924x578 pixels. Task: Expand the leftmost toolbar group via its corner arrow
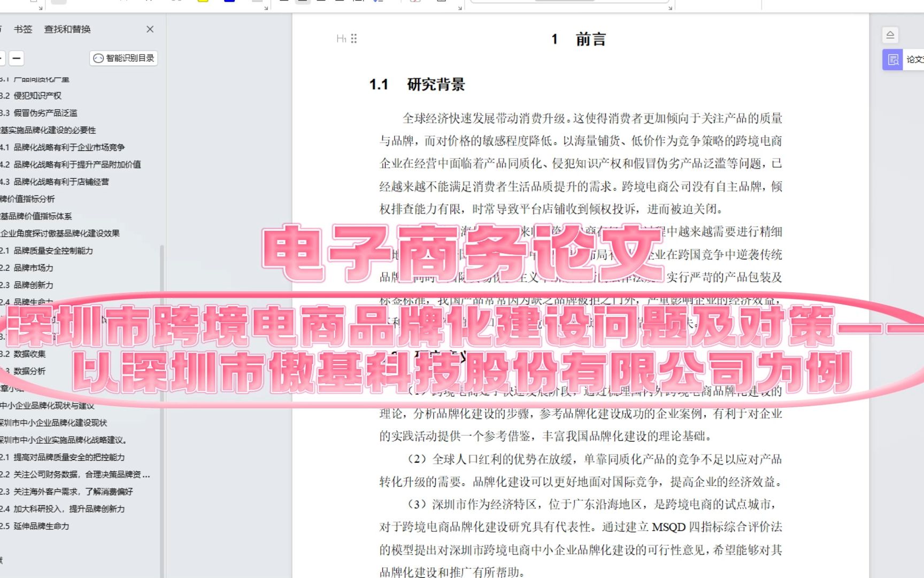(x=40, y=7)
